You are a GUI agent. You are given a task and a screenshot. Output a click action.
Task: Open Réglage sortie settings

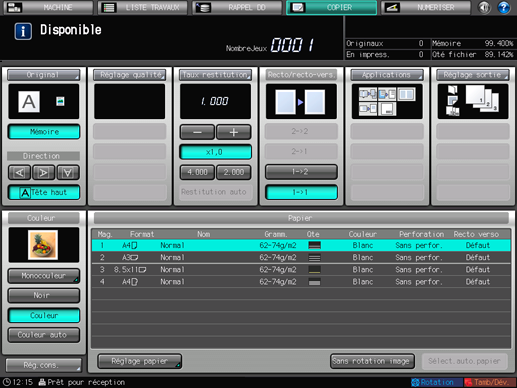tap(473, 75)
